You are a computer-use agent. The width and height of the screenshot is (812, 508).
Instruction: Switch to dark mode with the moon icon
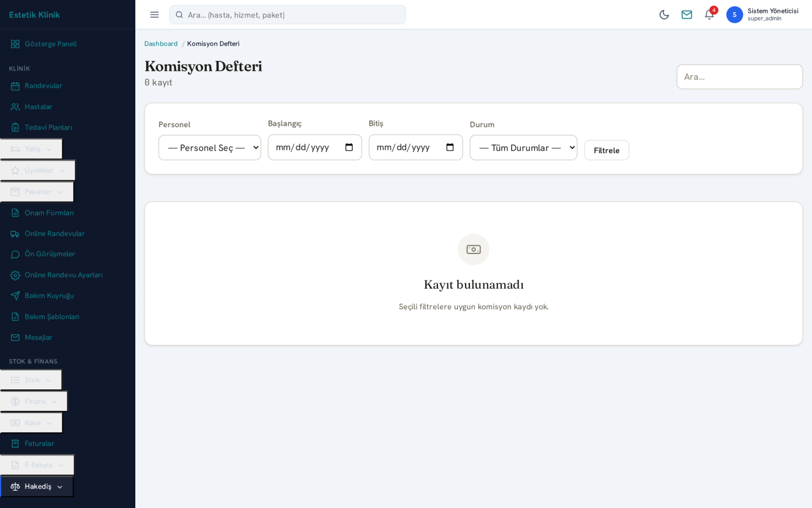[664, 15]
